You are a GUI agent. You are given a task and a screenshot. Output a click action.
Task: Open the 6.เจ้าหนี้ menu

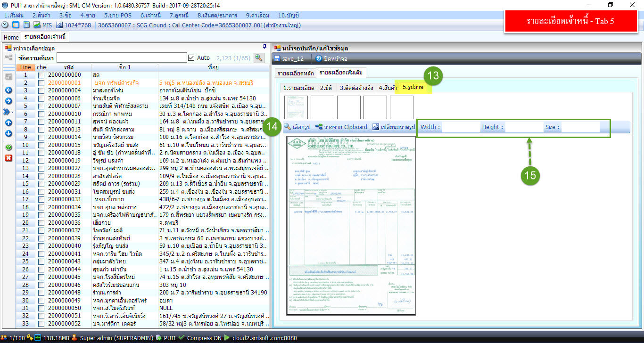(x=151, y=15)
